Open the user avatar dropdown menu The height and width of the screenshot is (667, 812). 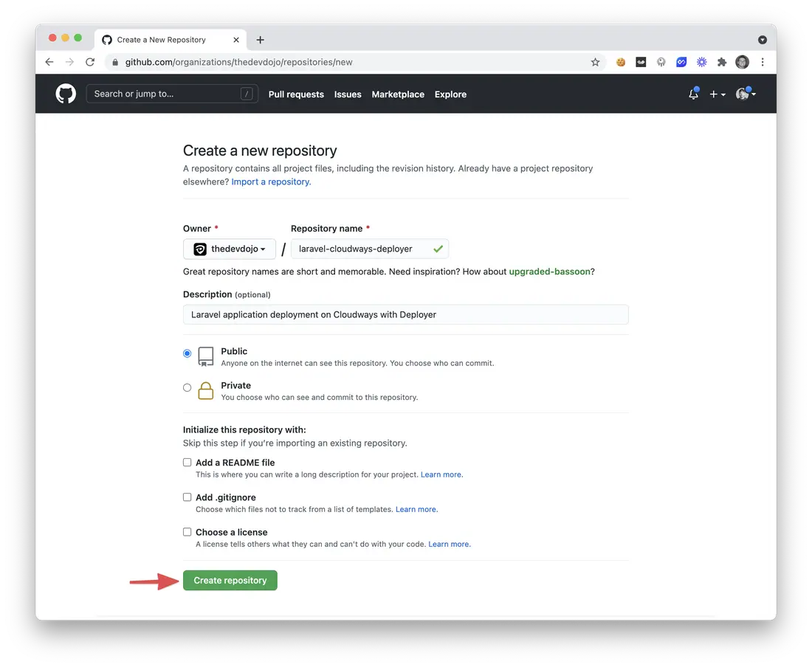click(x=746, y=94)
